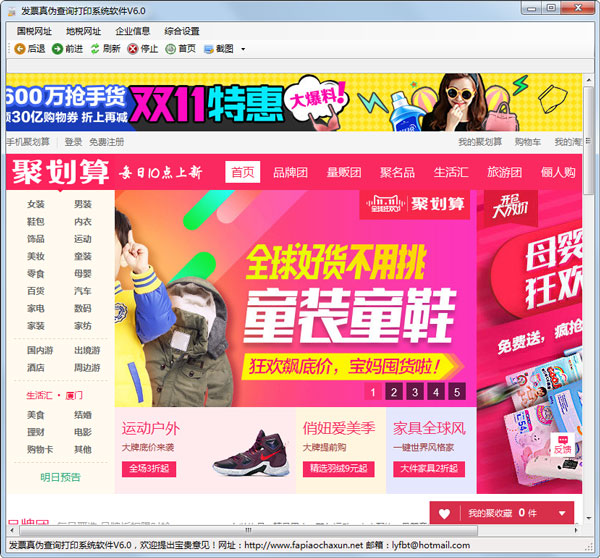Click the 停止 stop icon
The image size is (600, 558).
click(132, 49)
